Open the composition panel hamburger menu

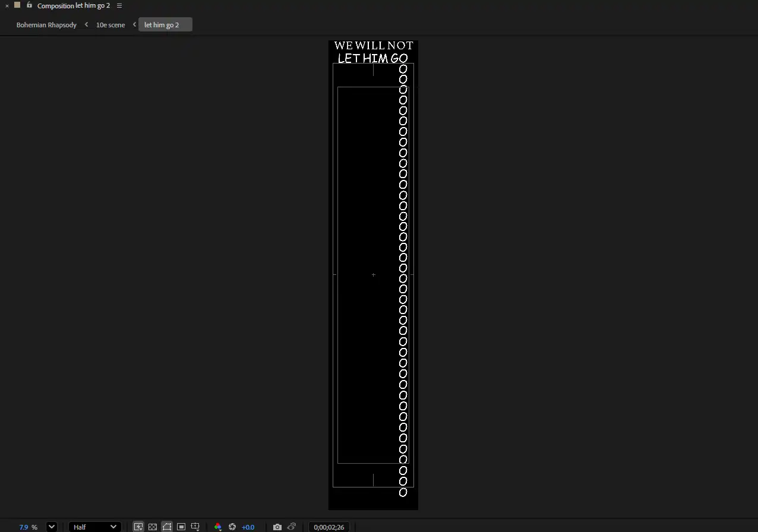tap(119, 6)
